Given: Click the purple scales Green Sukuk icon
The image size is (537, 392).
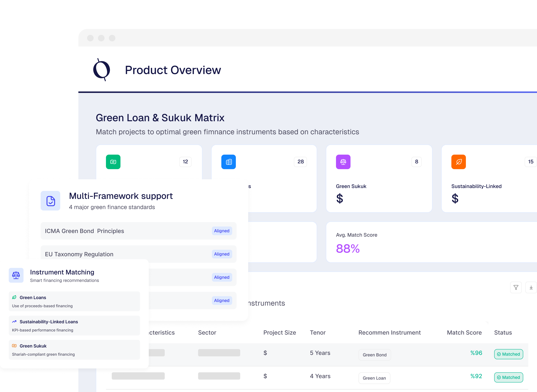Looking at the screenshot, I should point(343,162).
